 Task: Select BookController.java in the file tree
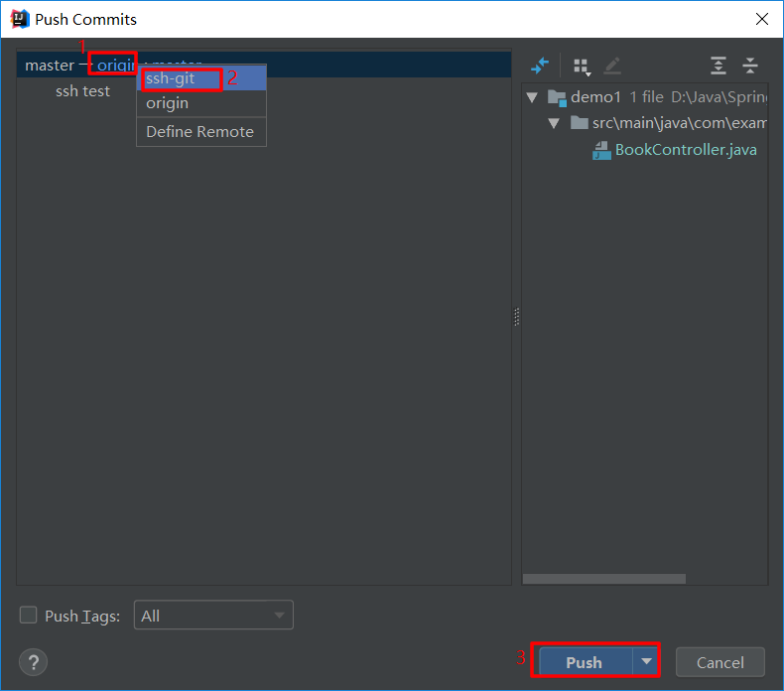pyautogui.click(x=686, y=150)
